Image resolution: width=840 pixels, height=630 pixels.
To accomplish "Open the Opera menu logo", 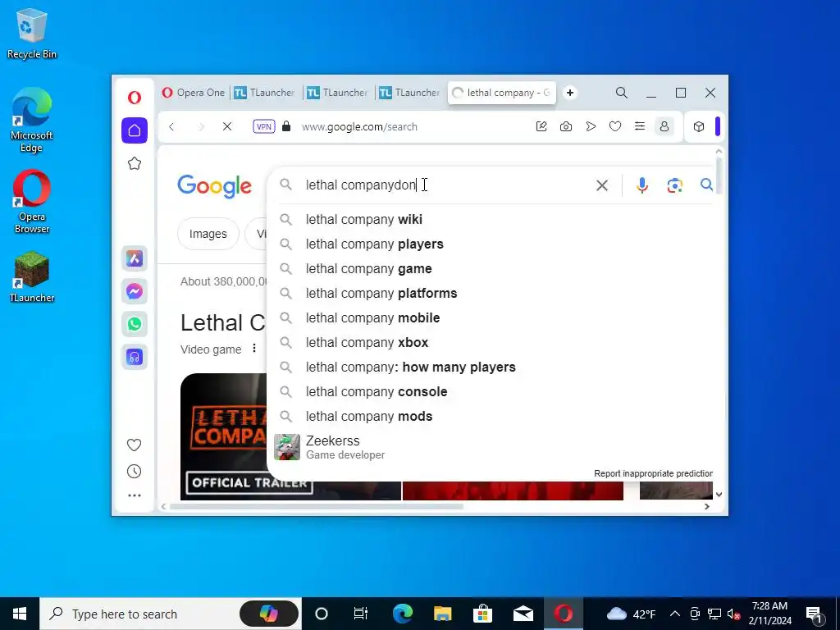I will 135,97.
